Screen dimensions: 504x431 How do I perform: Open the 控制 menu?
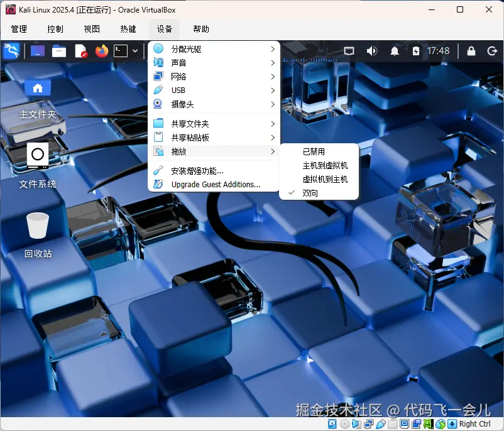pyautogui.click(x=55, y=29)
